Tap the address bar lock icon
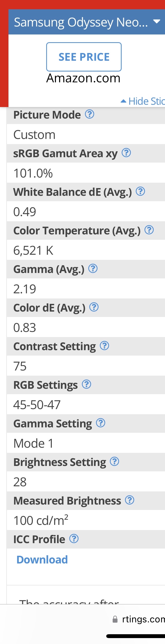165x644 pixels. coord(115,619)
